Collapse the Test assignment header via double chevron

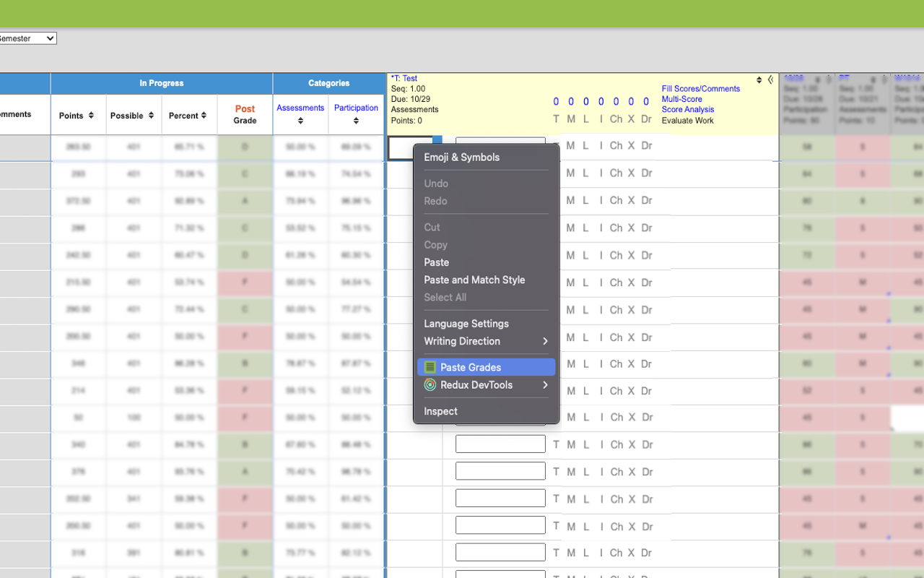[x=770, y=79]
